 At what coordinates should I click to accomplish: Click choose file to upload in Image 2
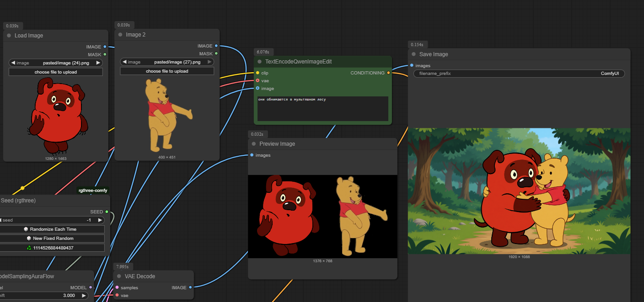pos(167,71)
